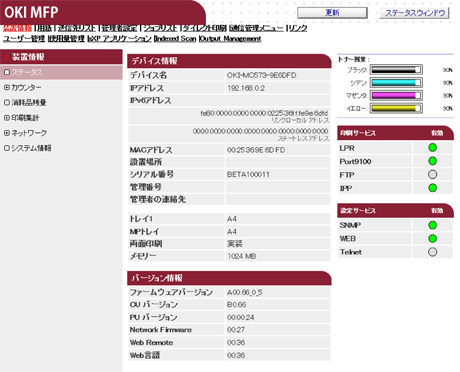460x372 pixels.
Task: Click the magenta toner level bar
Action: pos(396,95)
